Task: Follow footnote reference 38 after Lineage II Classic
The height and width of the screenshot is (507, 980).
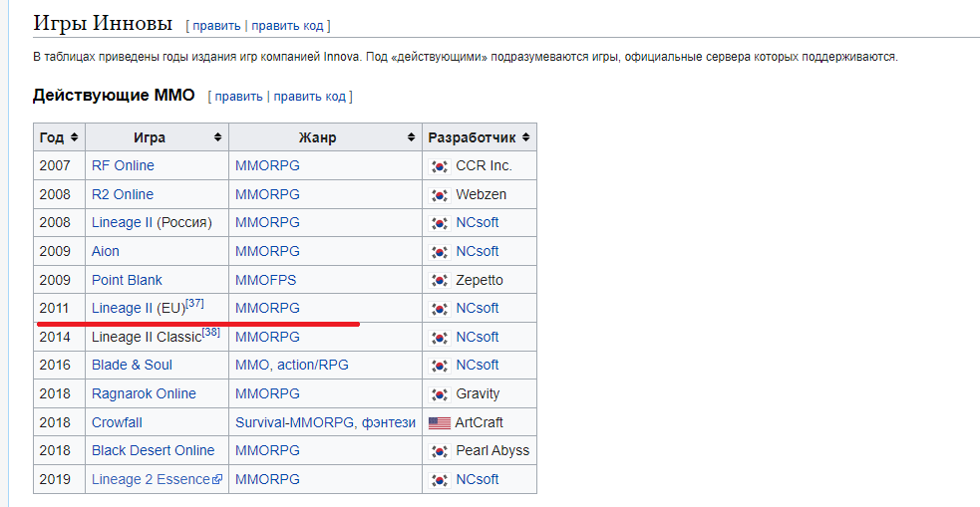Action: coord(210,332)
